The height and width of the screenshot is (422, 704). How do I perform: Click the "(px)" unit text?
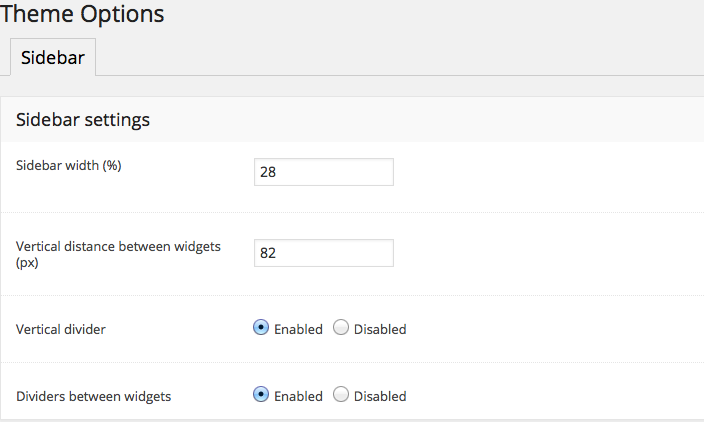(x=27, y=261)
